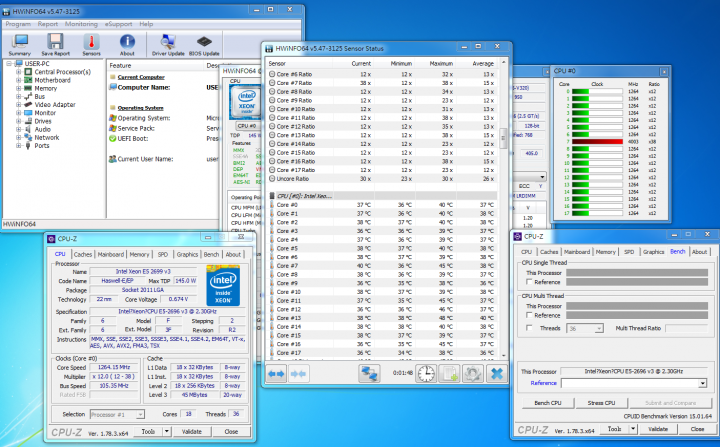Click the Sensor Status vertical scrollbar thumb
This screenshot has width=720, height=447.
[503, 138]
